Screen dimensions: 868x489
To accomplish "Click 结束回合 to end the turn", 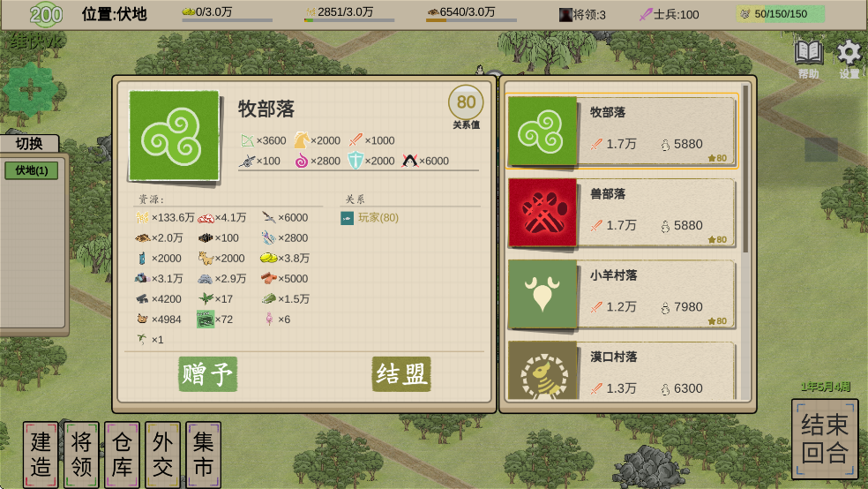I will pos(824,439).
